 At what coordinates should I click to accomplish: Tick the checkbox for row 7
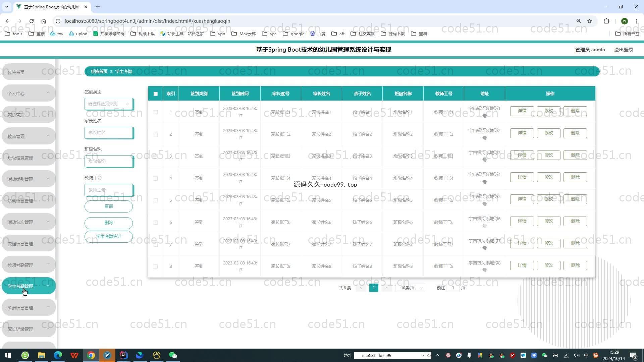tap(156, 244)
